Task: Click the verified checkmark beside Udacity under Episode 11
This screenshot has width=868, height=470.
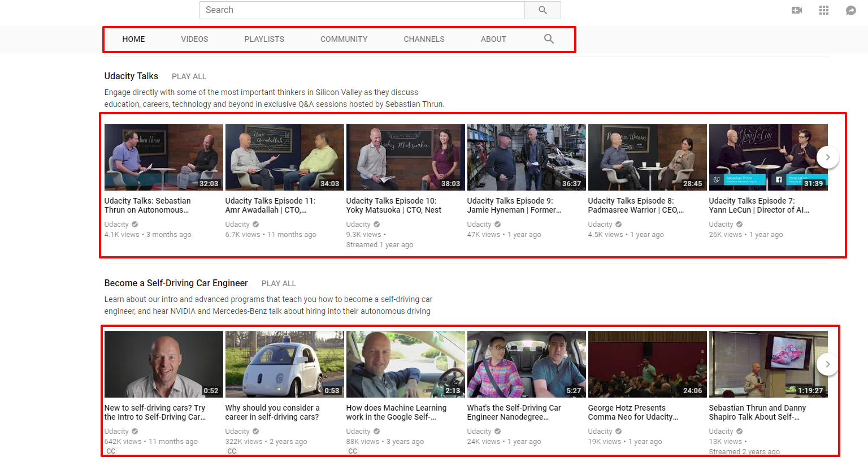Action: pyautogui.click(x=255, y=225)
